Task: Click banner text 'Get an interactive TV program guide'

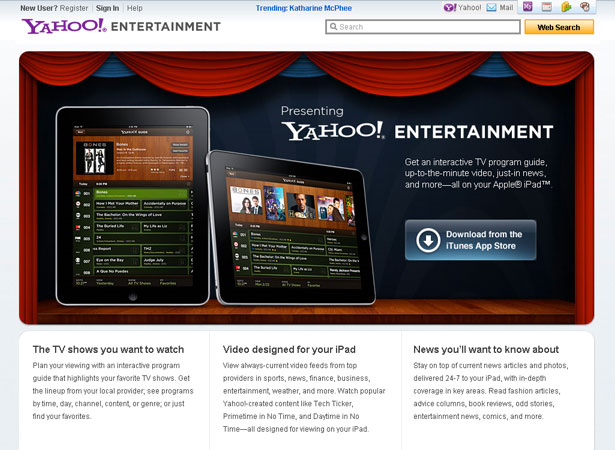Action: [476, 162]
